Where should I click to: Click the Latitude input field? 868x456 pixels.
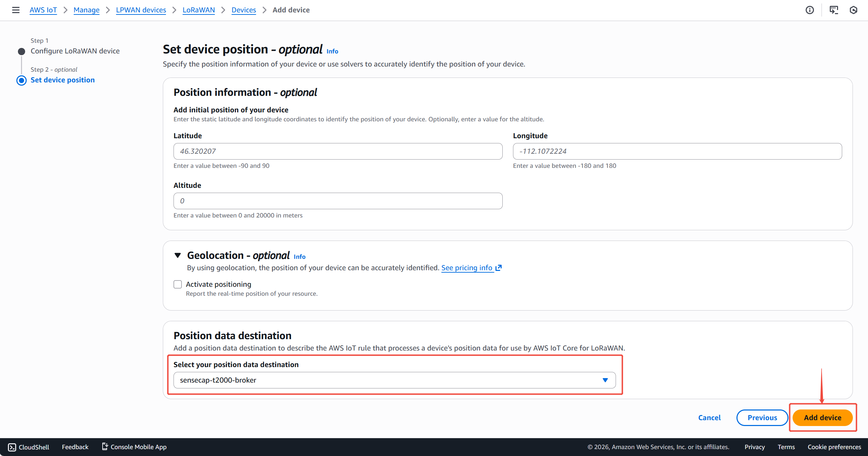[338, 151]
